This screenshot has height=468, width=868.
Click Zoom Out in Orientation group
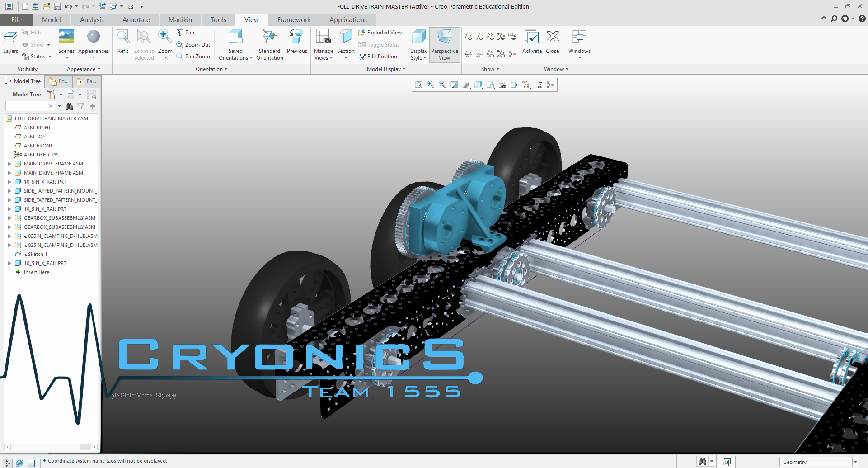point(193,44)
